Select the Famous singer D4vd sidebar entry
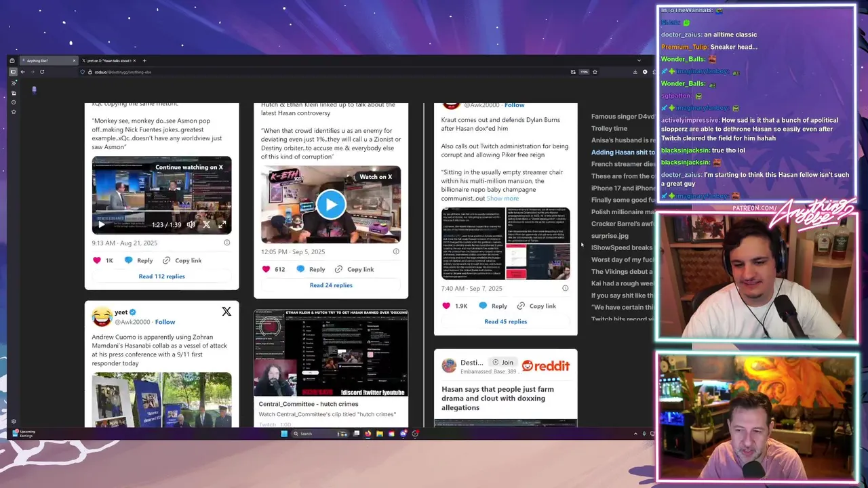This screenshot has height=488, width=868. (x=623, y=117)
